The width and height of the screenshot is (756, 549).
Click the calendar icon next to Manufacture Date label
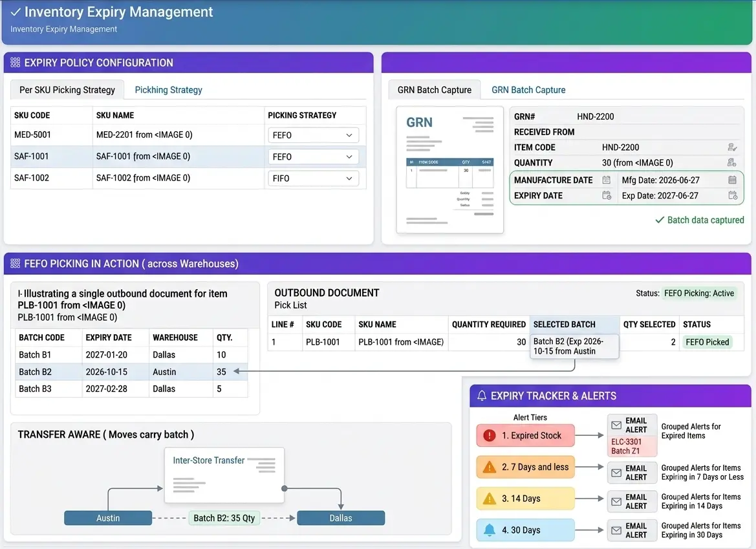pyautogui.click(x=607, y=180)
